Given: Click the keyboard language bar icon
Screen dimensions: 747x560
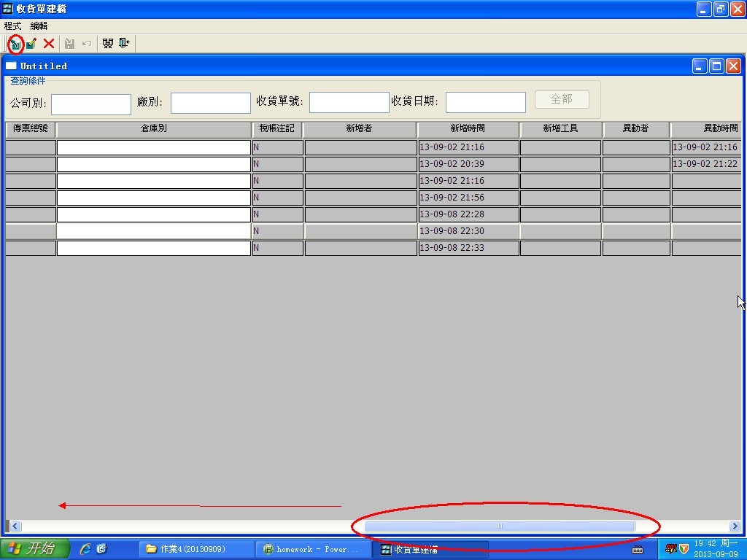Looking at the screenshot, I should 638,549.
